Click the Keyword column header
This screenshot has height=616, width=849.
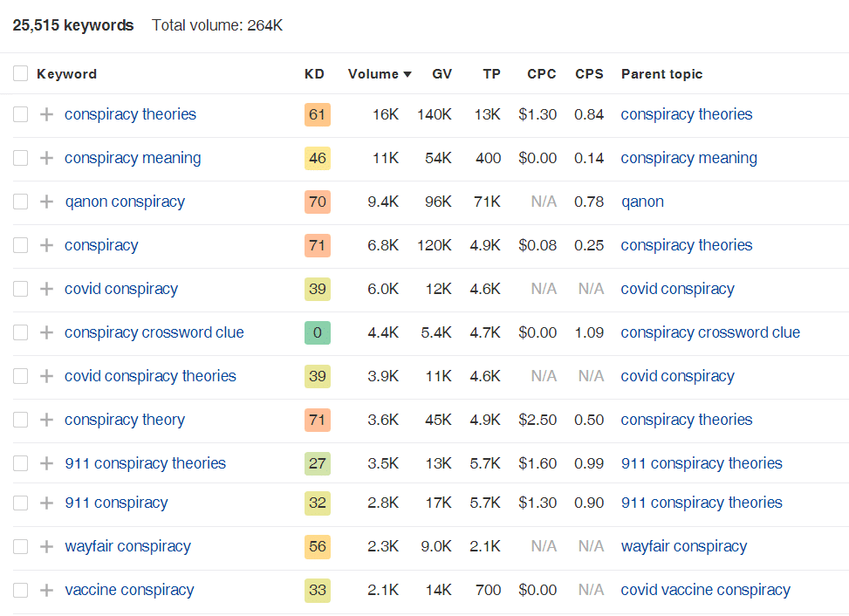point(66,74)
